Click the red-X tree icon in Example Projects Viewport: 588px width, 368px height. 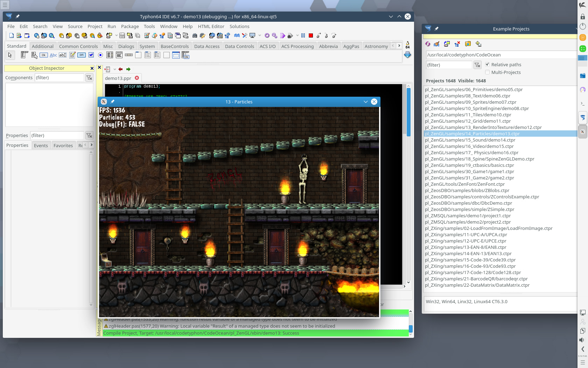pos(457,44)
